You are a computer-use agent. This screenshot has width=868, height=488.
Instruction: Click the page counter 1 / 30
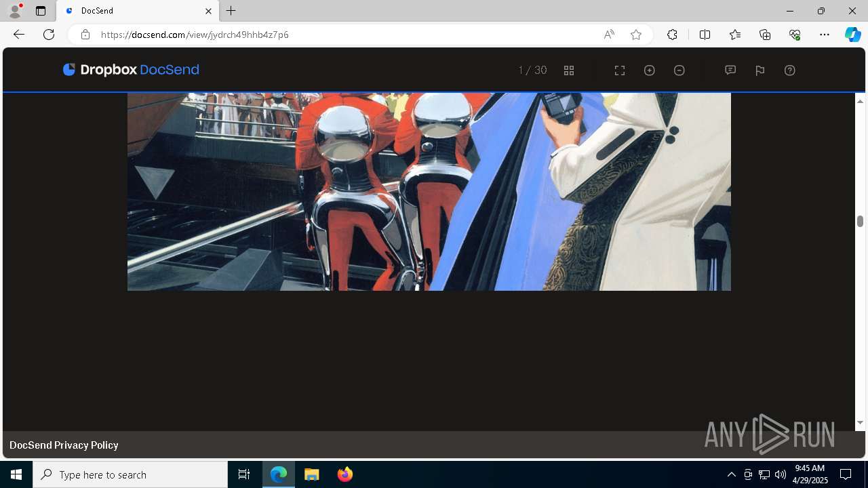(532, 70)
